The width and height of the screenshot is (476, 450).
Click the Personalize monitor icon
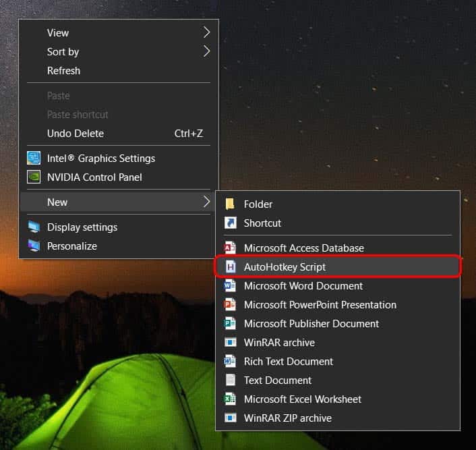coord(34,246)
